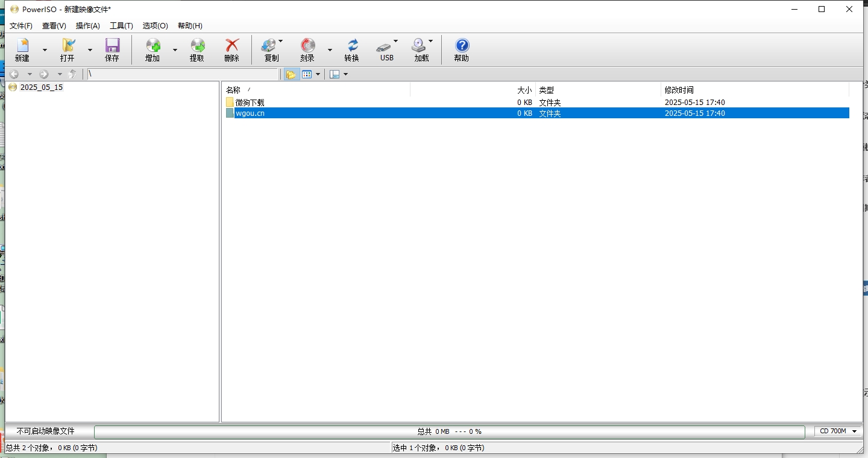The image size is (868, 458).
Task: Open the 帮助(H) menu
Action: [190, 26]
